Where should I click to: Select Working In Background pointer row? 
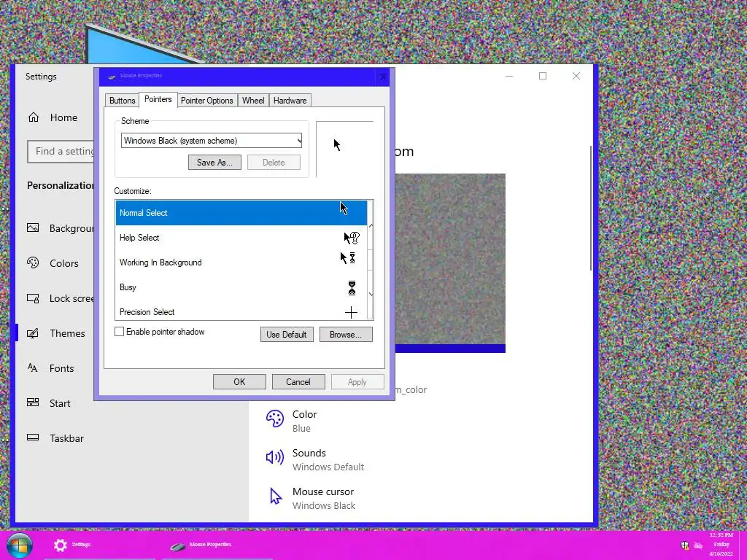pyautogui.click(x=241, y=262)
